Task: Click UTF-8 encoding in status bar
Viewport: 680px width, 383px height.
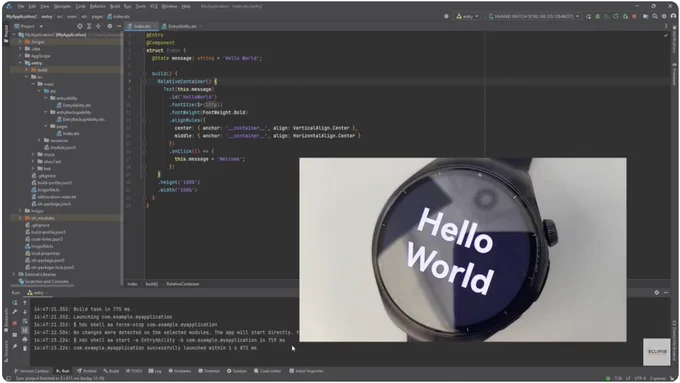Action: click(x=640, y=379)
